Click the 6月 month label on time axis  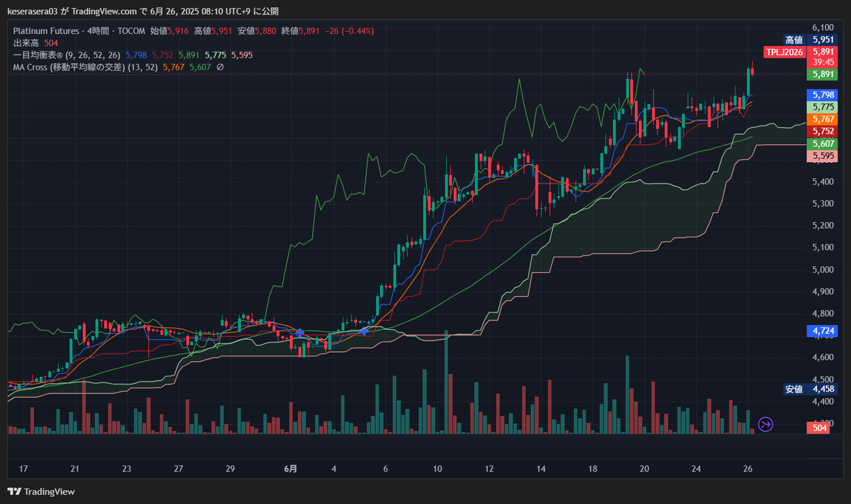click(x=290, y=469)
